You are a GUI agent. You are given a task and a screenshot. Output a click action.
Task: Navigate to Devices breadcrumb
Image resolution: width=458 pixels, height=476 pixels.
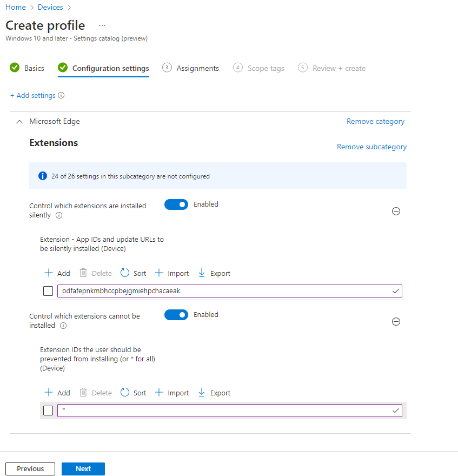[x=50, y=7]
